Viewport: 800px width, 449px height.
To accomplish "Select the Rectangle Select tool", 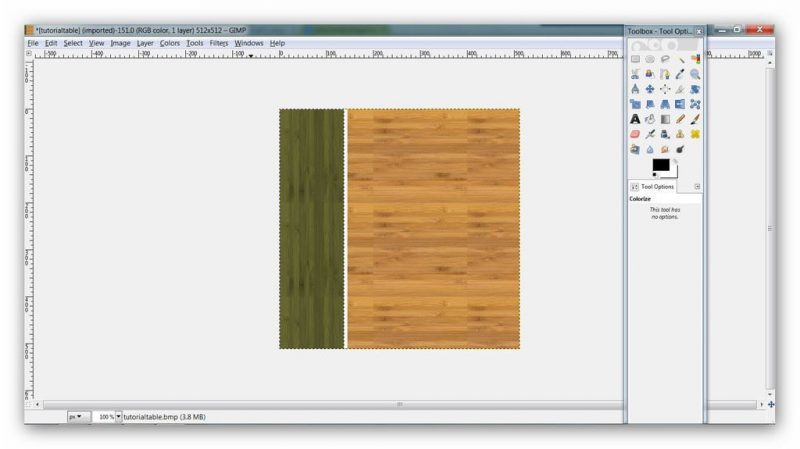I will click(x=635, y=59).
